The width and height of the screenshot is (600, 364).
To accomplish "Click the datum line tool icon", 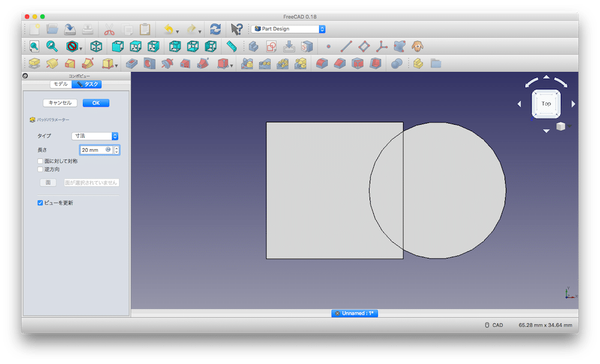I will click(346, 46).
